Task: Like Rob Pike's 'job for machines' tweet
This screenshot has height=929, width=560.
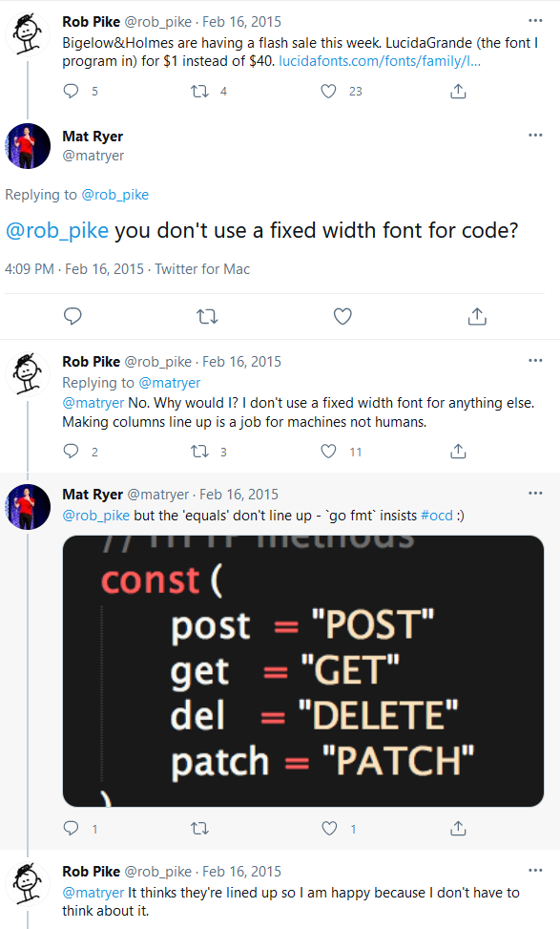Action: click(328, 452)
